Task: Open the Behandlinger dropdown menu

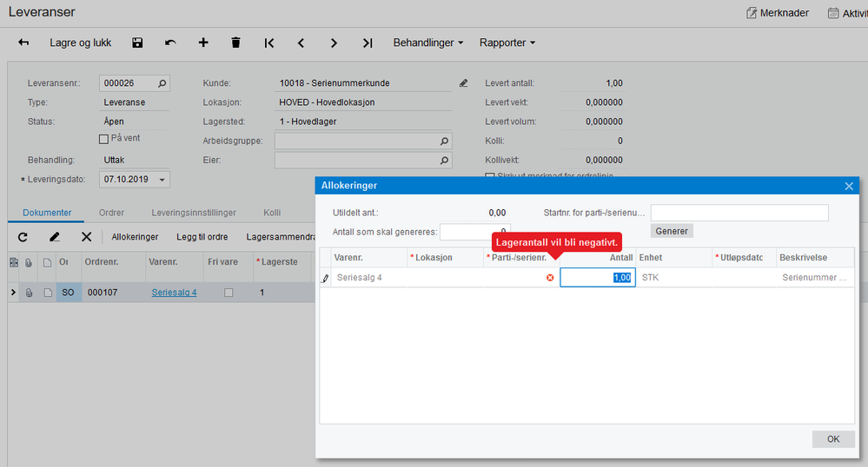Action: pos(427,43)
